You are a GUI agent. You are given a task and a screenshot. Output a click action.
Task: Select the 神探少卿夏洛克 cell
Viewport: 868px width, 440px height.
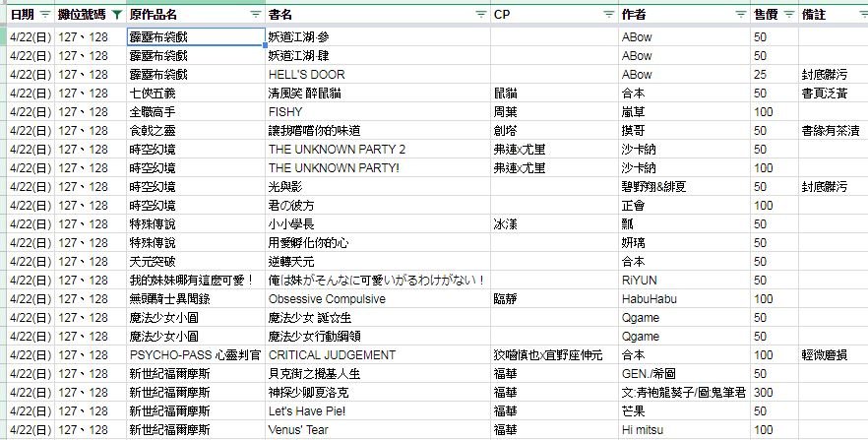tap(378, 393)
